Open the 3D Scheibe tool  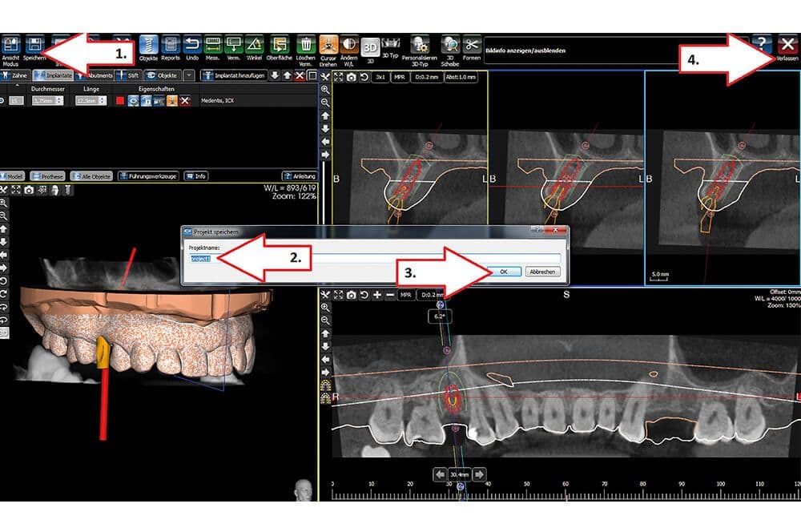click(x=450, y=45)
